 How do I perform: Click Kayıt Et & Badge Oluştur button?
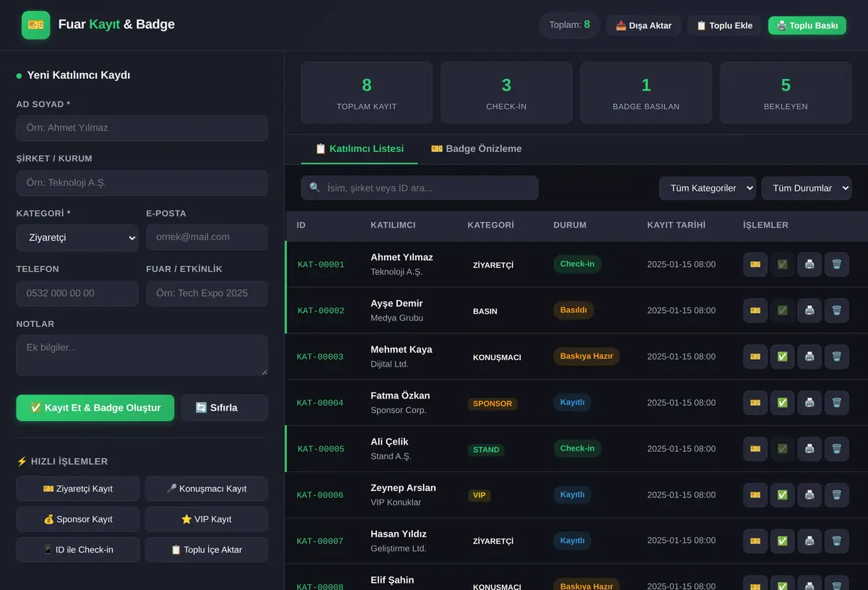pyautogui.click(x=95, y=408)
